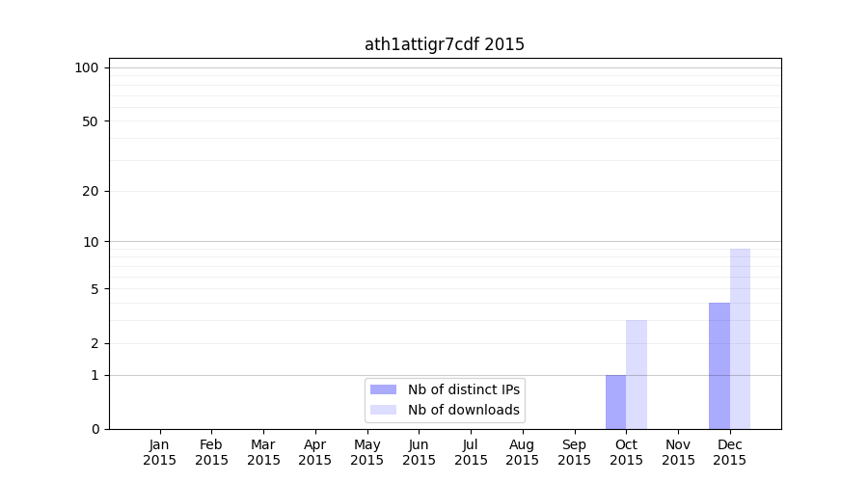Select the December downloads bar
This screenshot has height=482, width=868.
pos(740,338)
